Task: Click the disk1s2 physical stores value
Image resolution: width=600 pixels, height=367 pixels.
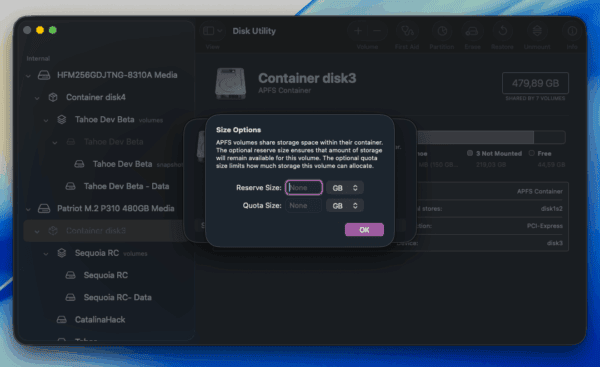Action: [551, 209]
